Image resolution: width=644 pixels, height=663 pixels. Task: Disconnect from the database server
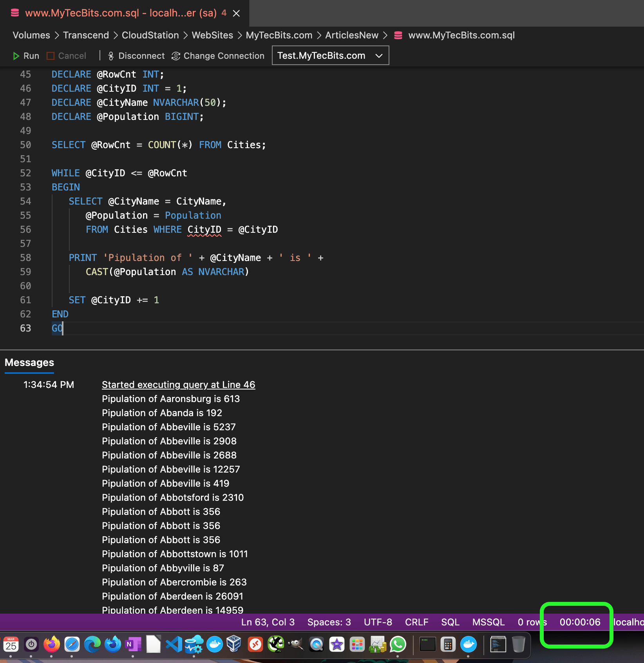pyautogui.click(x=136, y=56)
